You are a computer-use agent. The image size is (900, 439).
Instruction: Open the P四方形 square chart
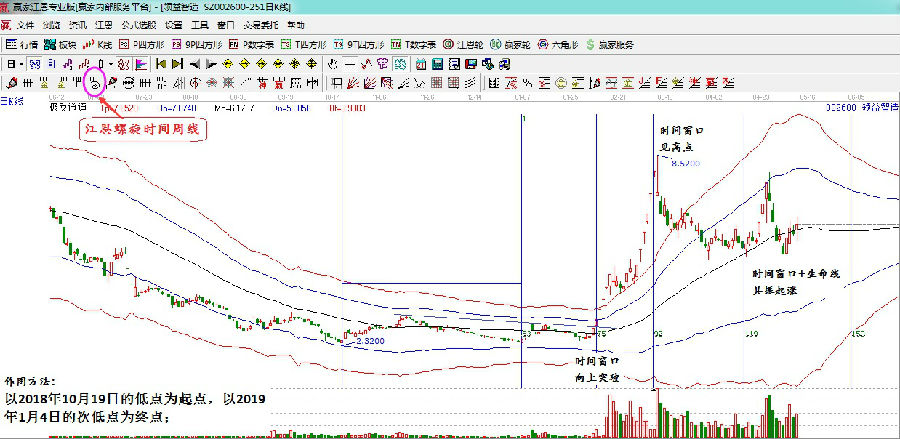[x=145, y=45]
